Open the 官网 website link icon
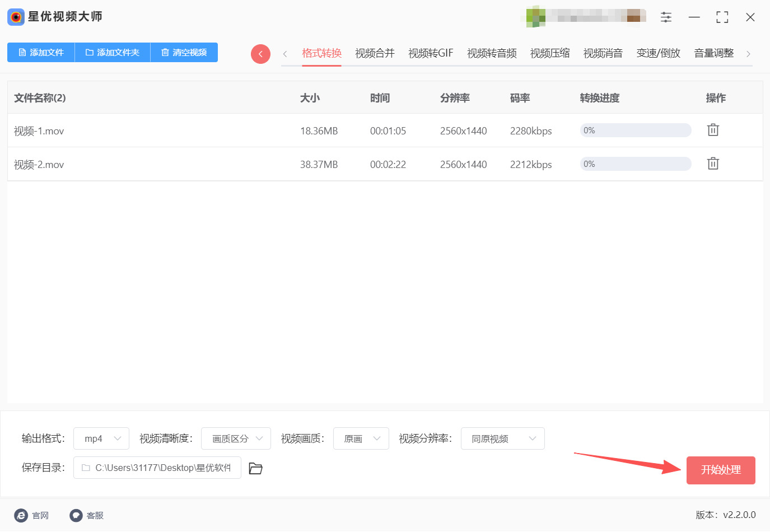The image size is (770, 532). 21,515
